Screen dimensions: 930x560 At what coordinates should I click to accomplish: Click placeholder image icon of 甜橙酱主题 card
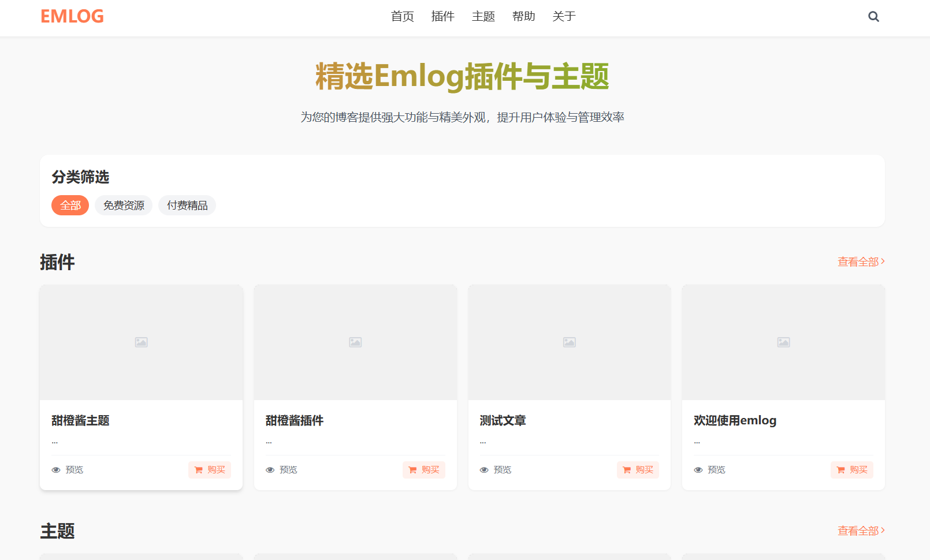tap(141, 342)
